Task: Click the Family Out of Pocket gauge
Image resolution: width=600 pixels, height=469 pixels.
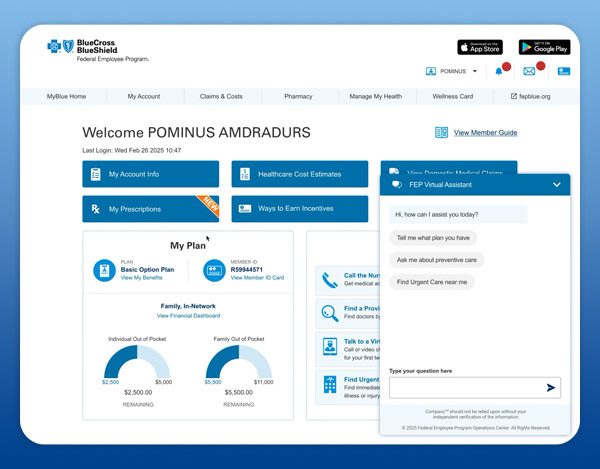Action: pyautogui.click(x=239, y=362)
